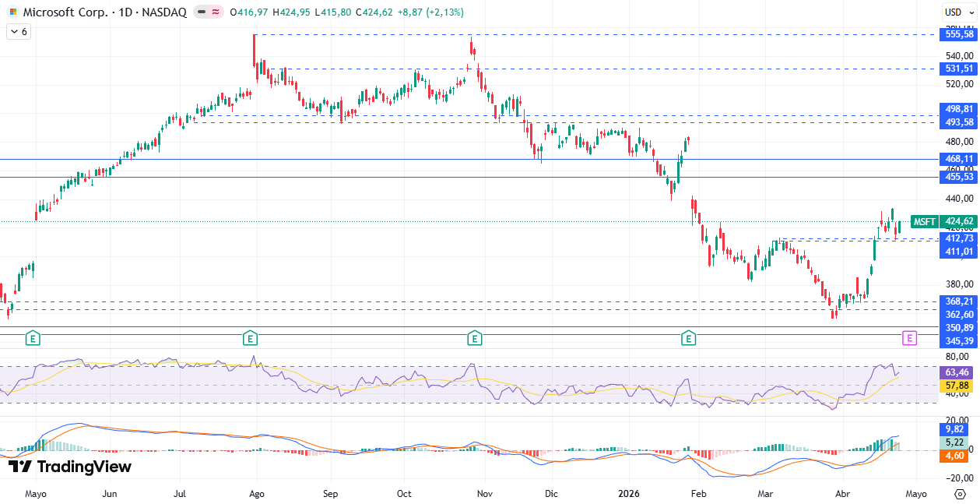Click the Microsoft logo next to symbol name

click(x=12, y=12)
